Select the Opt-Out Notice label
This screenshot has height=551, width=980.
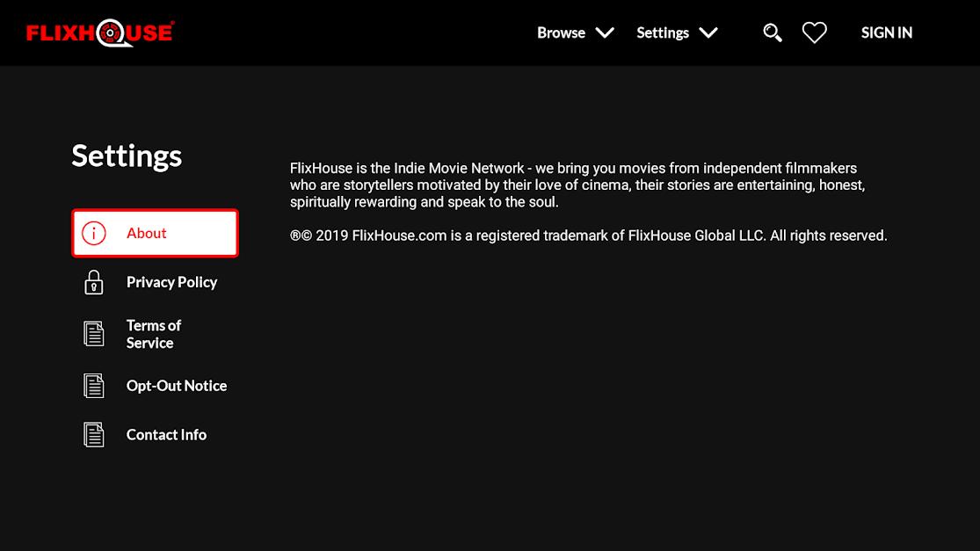click(x=177, y=386)
